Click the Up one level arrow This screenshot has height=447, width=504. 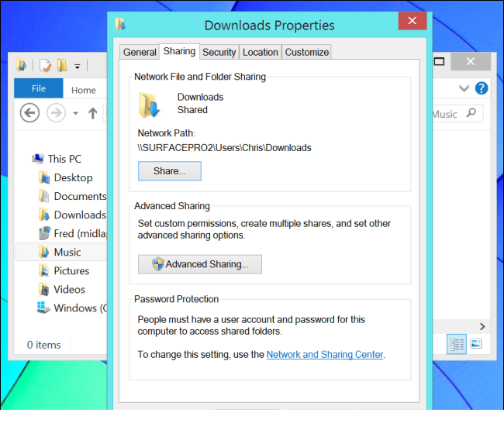pos(93,114)
